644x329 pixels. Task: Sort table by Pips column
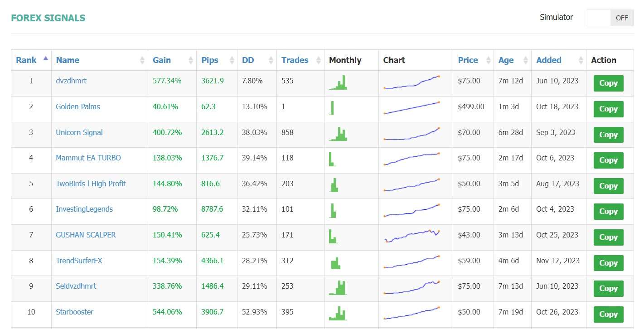point(217,60)
